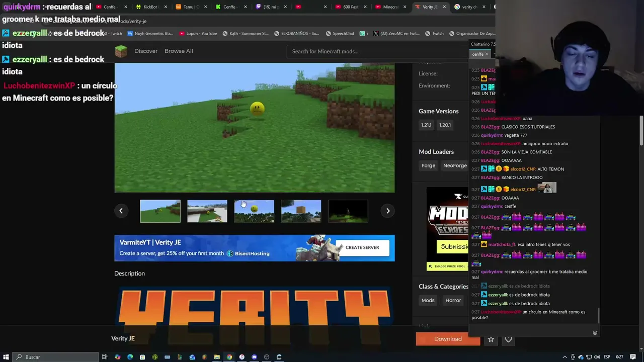Click the heart icon next to Download
The image size is (644, 362).
[509, 339]
